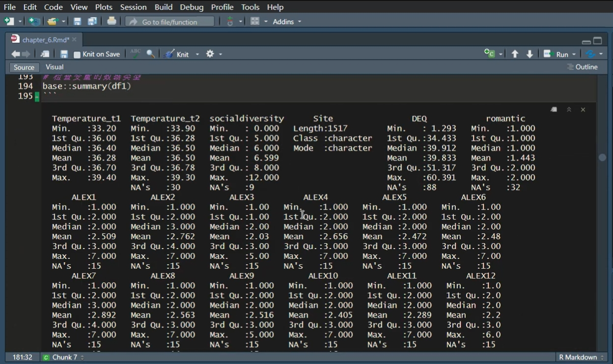This screenshot has height=364, width=613.
Task: Go to the previous chunk with up arrow
Action: (x=515, y=54)
